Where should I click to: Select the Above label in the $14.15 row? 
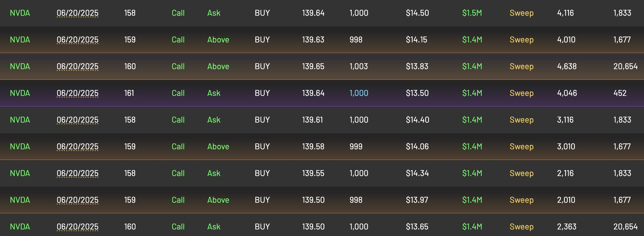click(x=218, y=40)
